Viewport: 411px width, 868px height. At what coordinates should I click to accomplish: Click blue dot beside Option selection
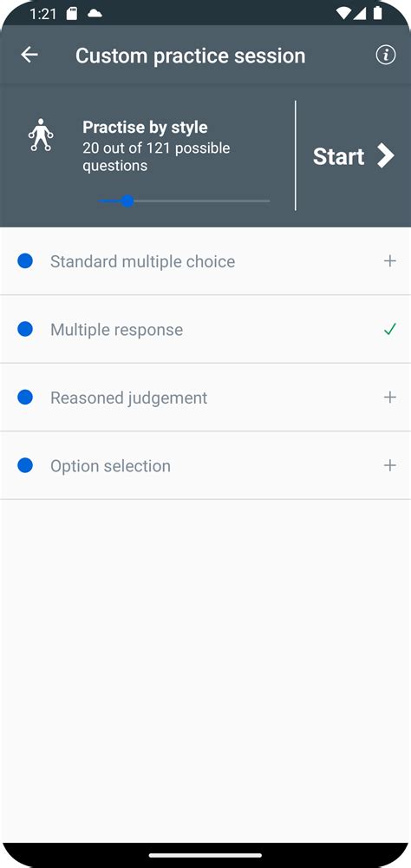click(25, 465)
